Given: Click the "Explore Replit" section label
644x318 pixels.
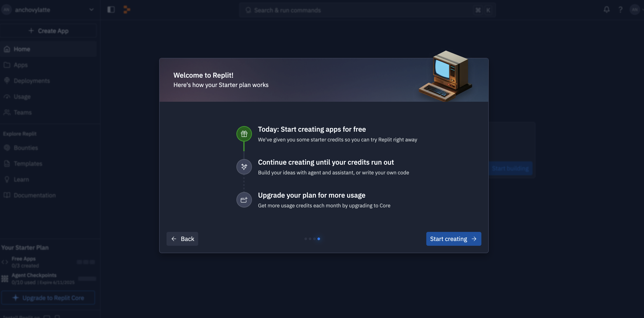Looking at the screenshot, I should click(x=20, y=133).
